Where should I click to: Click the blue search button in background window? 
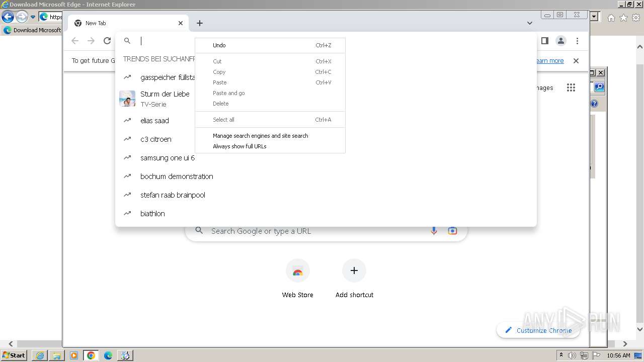pyautogui.click(x=599, y=87)
